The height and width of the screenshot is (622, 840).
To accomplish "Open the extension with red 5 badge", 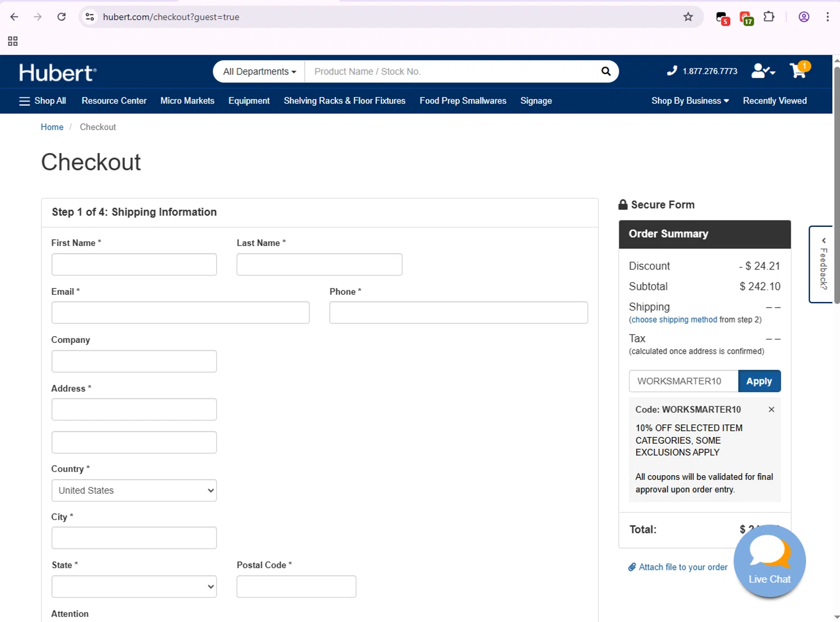I will [722, 18].
